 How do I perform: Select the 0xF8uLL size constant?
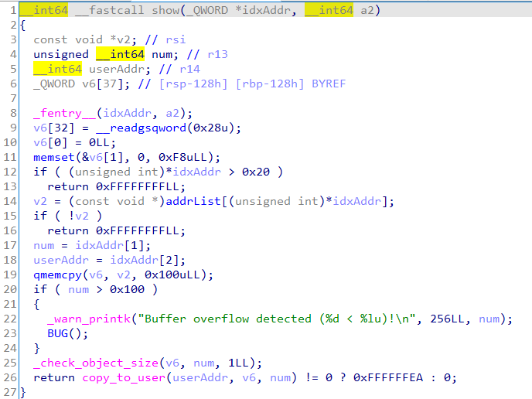point(182,158)
